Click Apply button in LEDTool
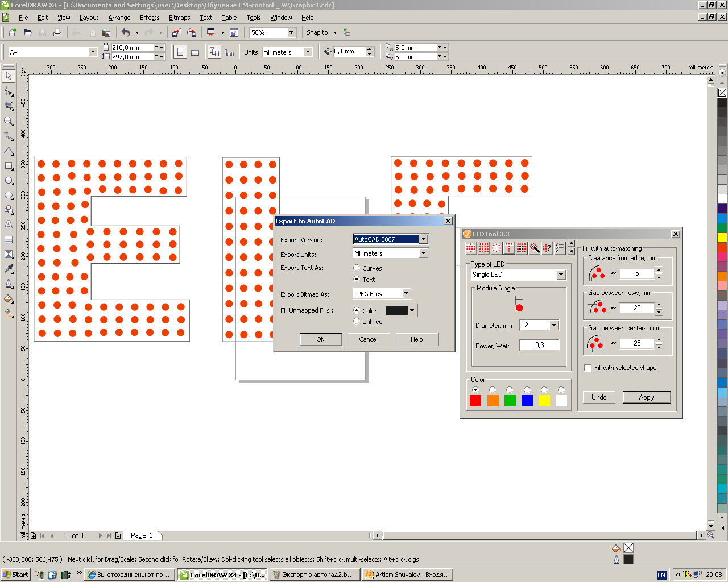Image resolution: width=728 pixels, height=582 pixels. tap(647, 397)
